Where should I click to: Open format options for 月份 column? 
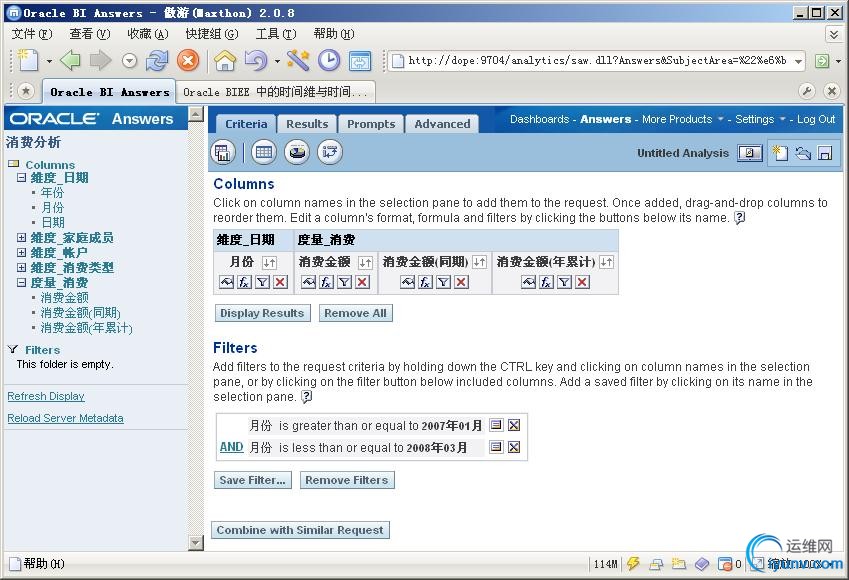226,282
